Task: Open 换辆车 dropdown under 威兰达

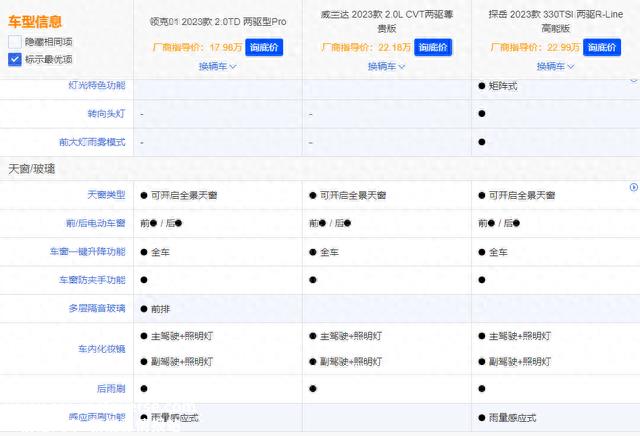Action: [x=387, y=66]
